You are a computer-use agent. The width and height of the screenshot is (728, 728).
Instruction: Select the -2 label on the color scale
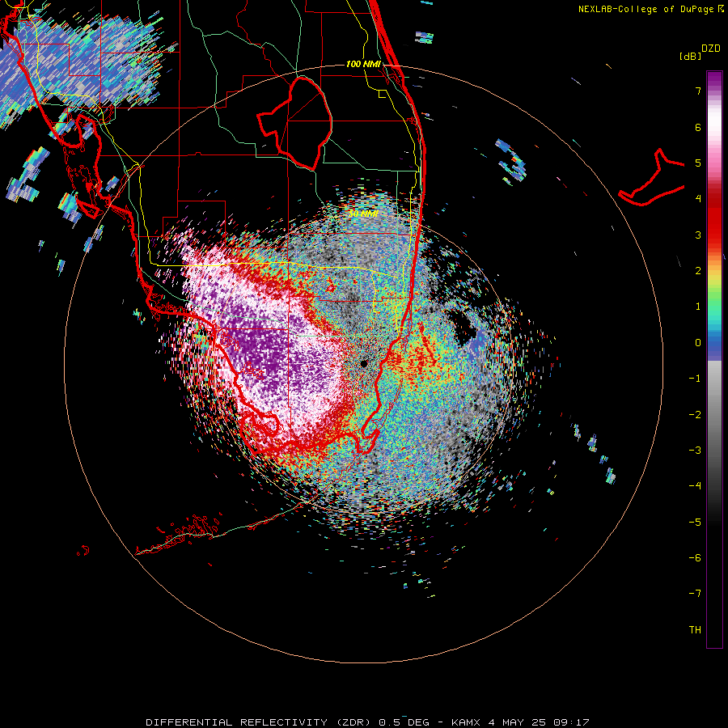(x=695, y=415)
